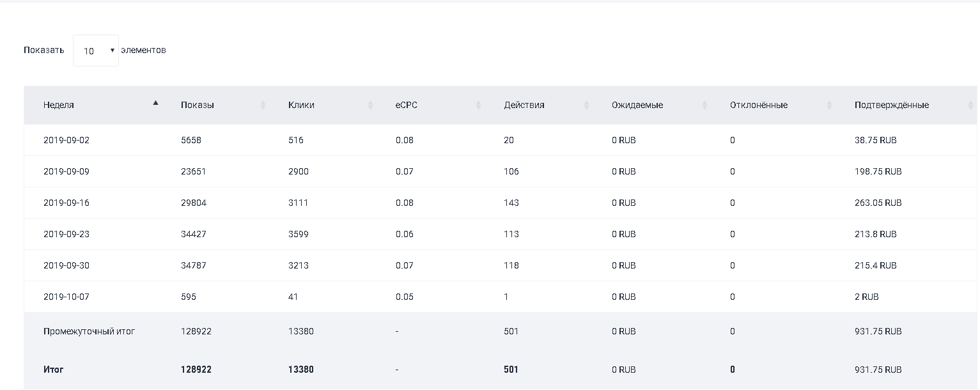Click sort icon in Действия column

(x=586, y=105)
